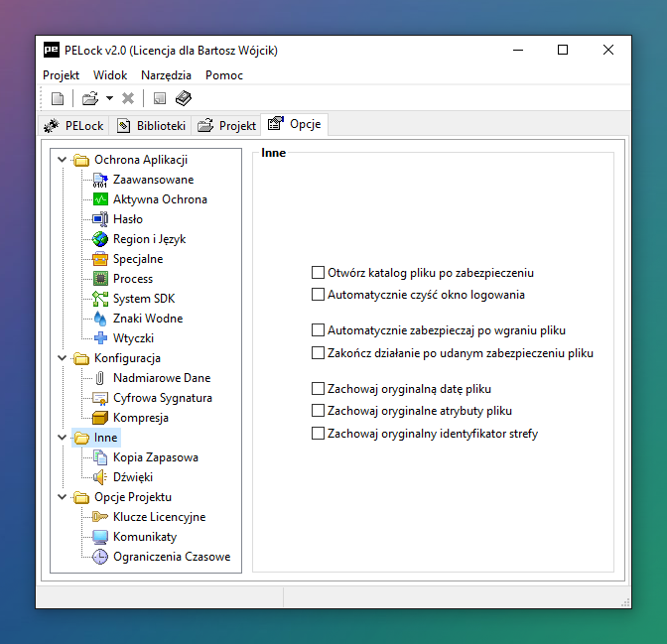The image size is (667, 644).
Task: Open dropdown arrow next to open icon
Action: (x=109, y=98)
